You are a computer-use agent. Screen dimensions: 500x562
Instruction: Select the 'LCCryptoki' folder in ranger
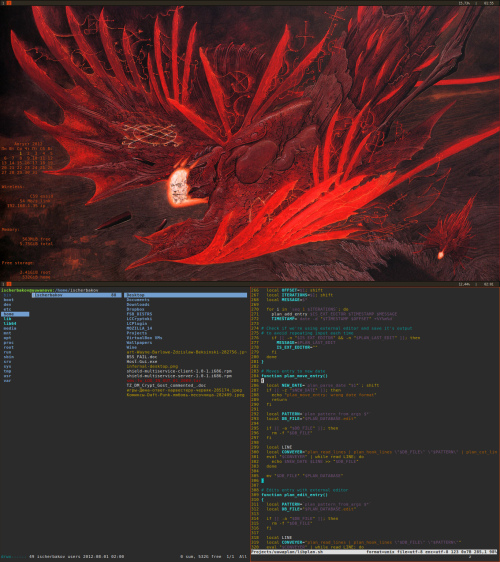139,319
